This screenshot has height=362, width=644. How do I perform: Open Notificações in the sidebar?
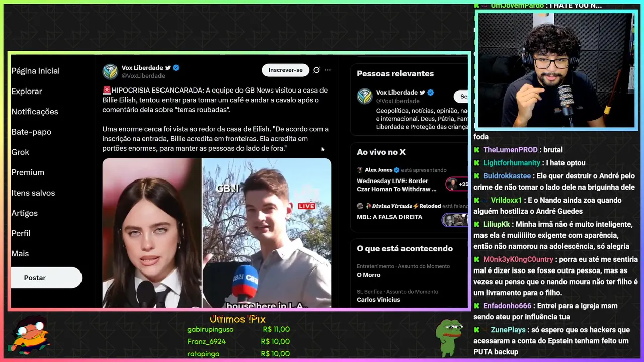coord(35,112)
